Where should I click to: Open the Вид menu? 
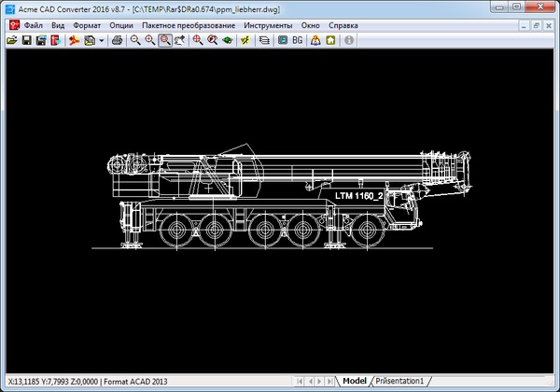[58, 25]
